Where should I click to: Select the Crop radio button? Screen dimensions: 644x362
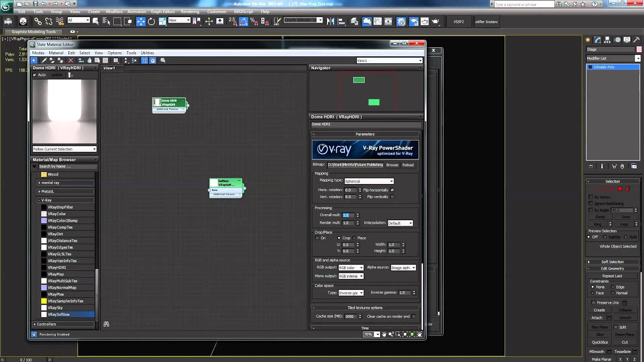[339, 238]
